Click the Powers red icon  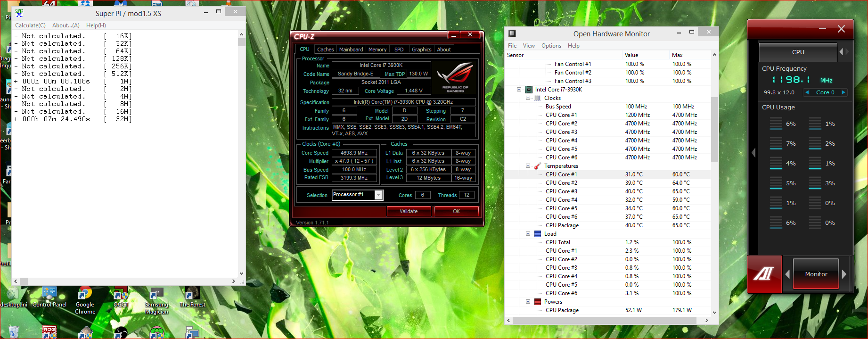click(x=538, y=302)
